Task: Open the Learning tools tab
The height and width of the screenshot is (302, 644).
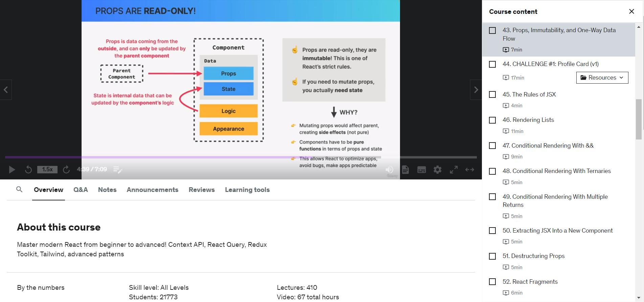Action: (x=247, y=190)
